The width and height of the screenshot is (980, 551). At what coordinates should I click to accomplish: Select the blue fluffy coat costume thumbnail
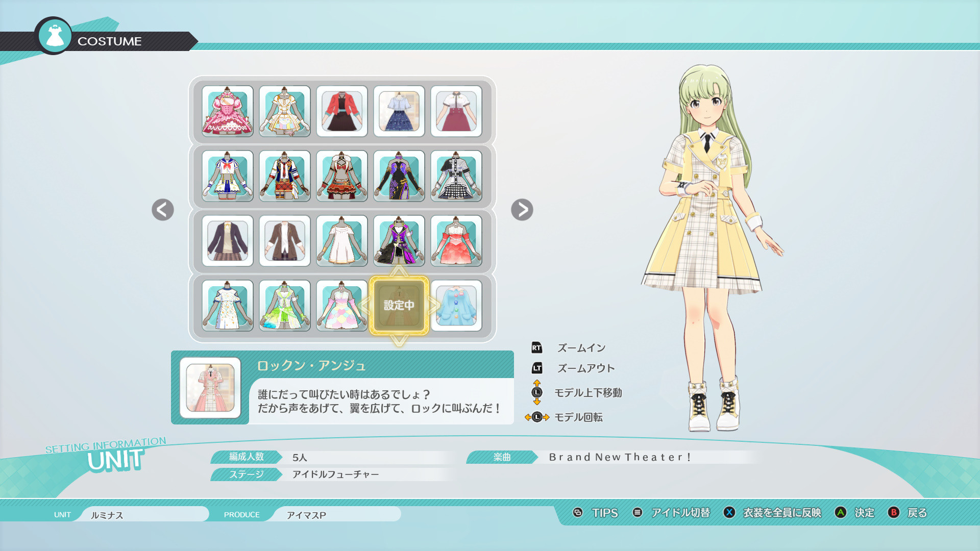click(x=457, y=305)
